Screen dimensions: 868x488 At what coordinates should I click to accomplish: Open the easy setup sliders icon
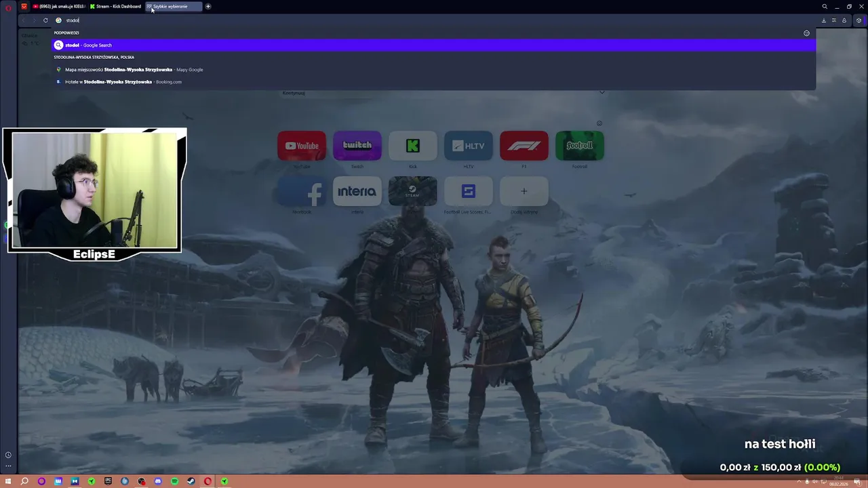coord(834,20)
